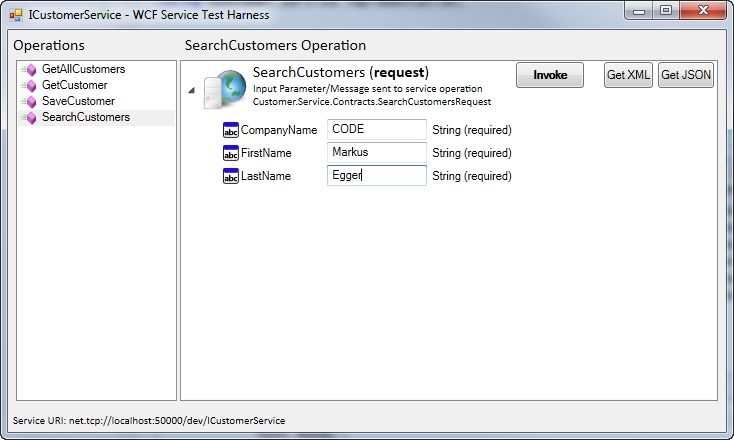Click the GetAllCustomers operation icon
This screenshot has height=440, width=734.
click(31, 70)
